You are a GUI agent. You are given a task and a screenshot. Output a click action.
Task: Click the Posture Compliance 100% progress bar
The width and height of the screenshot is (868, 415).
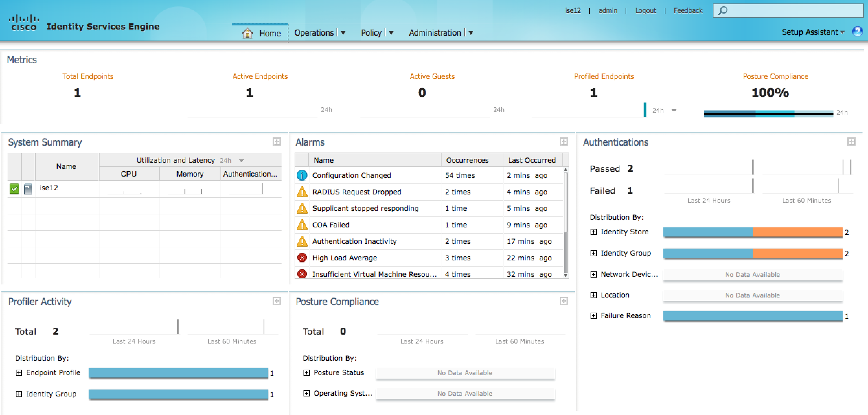point(768,114)
